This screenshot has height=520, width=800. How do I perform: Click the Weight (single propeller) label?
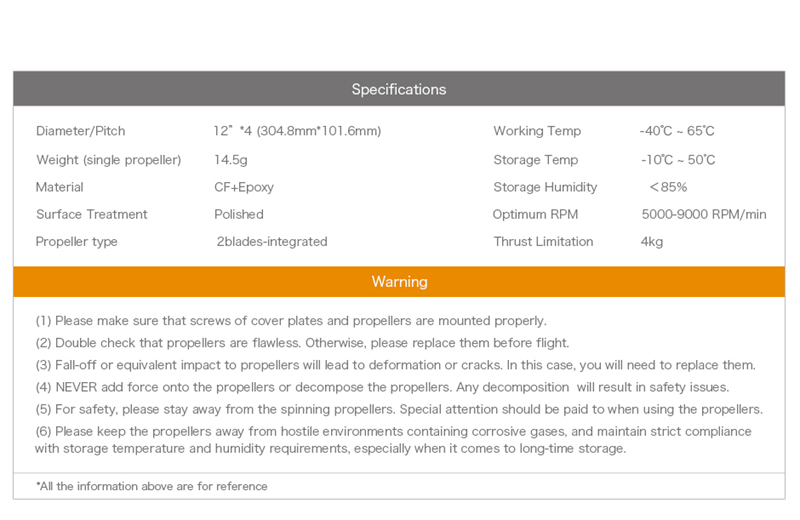(109, 160)
